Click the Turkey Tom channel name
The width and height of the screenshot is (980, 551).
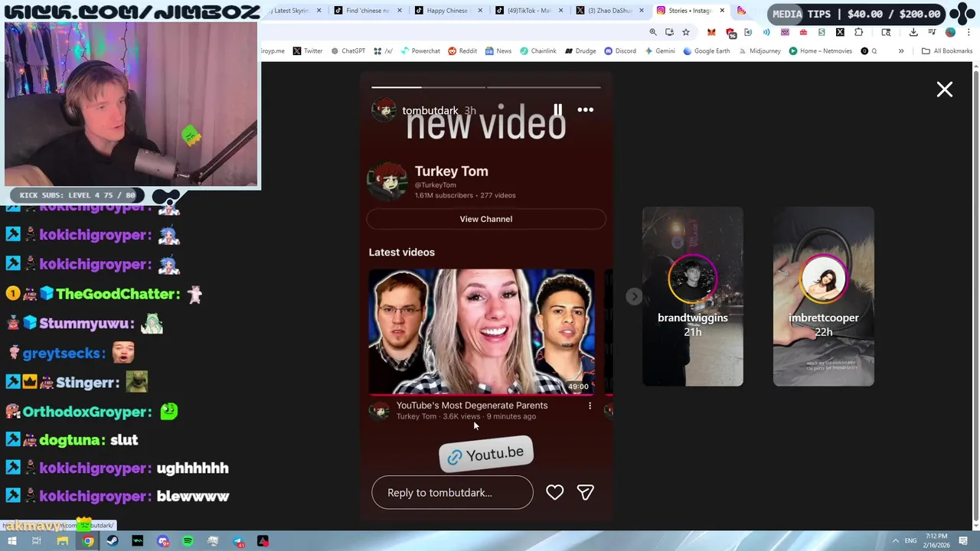point(452,171)
